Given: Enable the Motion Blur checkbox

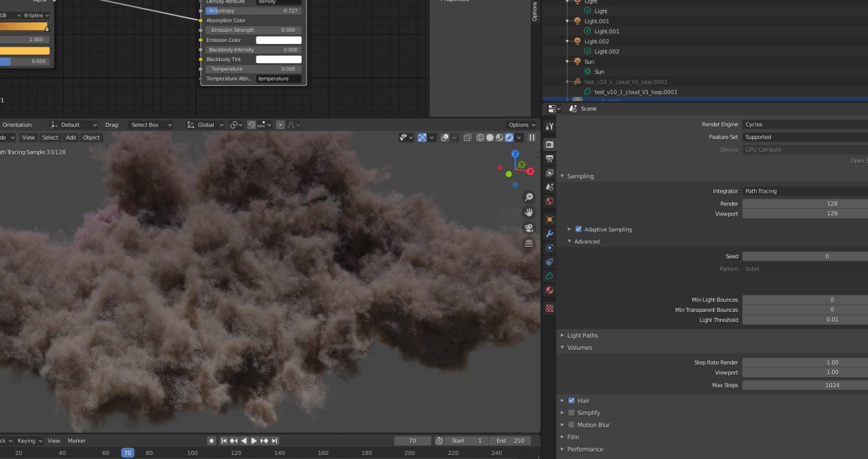Looking at the screenshot, I should click(572, 424).
